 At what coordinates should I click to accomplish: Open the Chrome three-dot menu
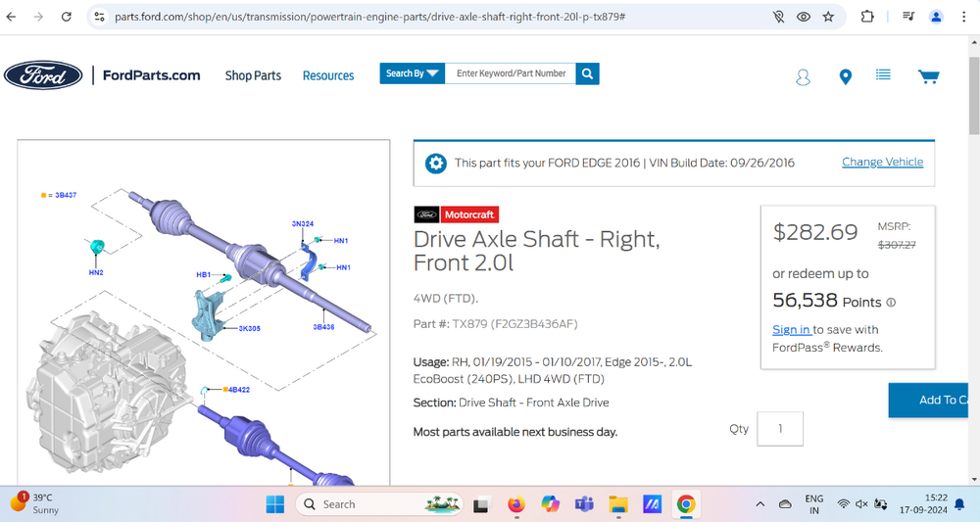click(963, 17)
